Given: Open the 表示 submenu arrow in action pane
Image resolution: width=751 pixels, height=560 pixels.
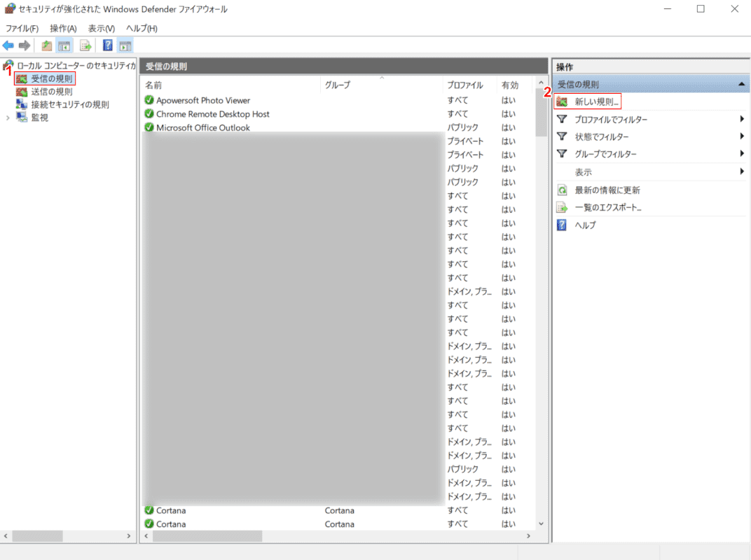Looking at the screenshot, I should 742,171.
